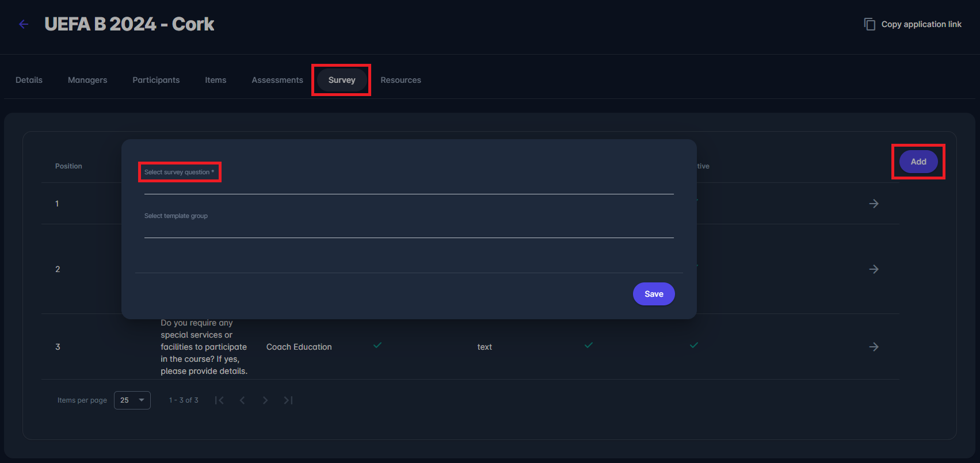Open row 2 using its arrow icon

pyautogui.click(x=874, y=269)
